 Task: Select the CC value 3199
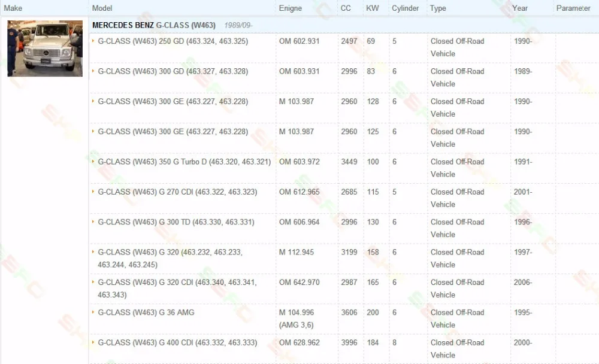pos(349,252)
